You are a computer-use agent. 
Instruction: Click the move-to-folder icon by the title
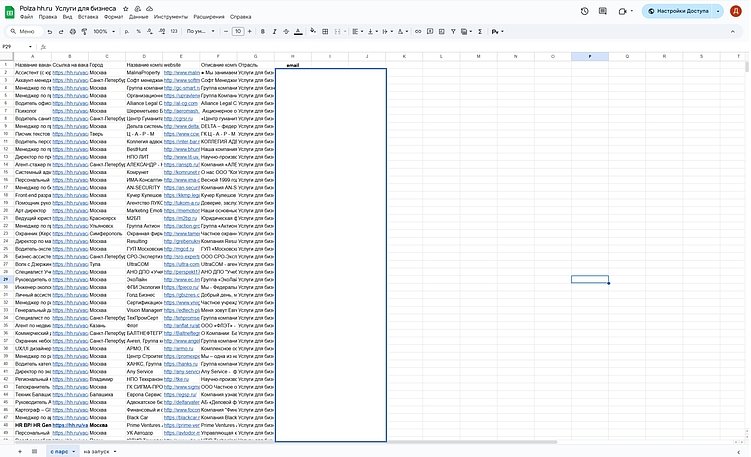[137, 9]
